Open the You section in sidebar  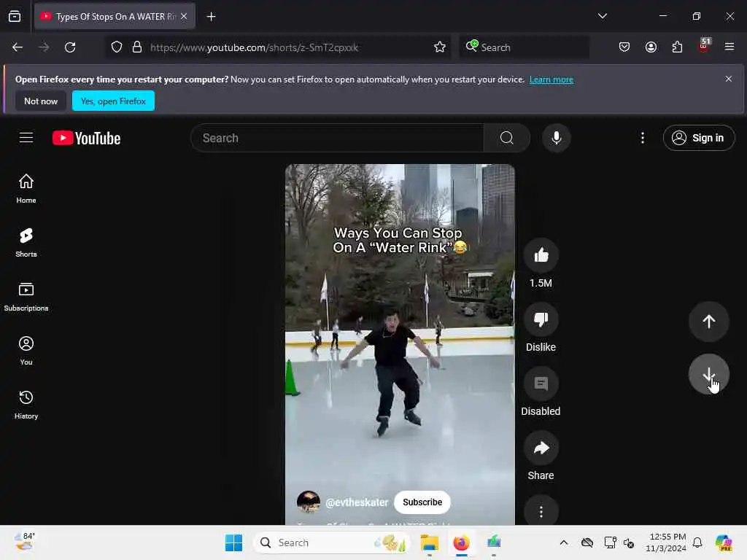(26, 351)
